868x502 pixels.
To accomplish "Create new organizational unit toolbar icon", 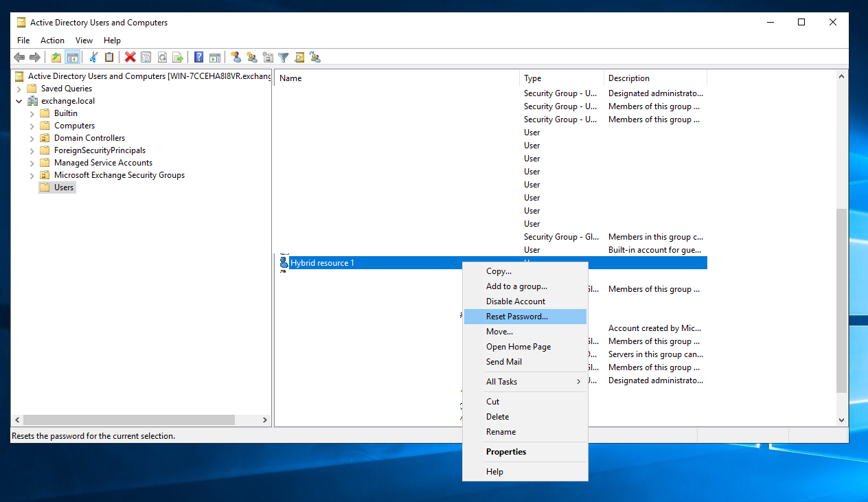I will coord(268,57).
